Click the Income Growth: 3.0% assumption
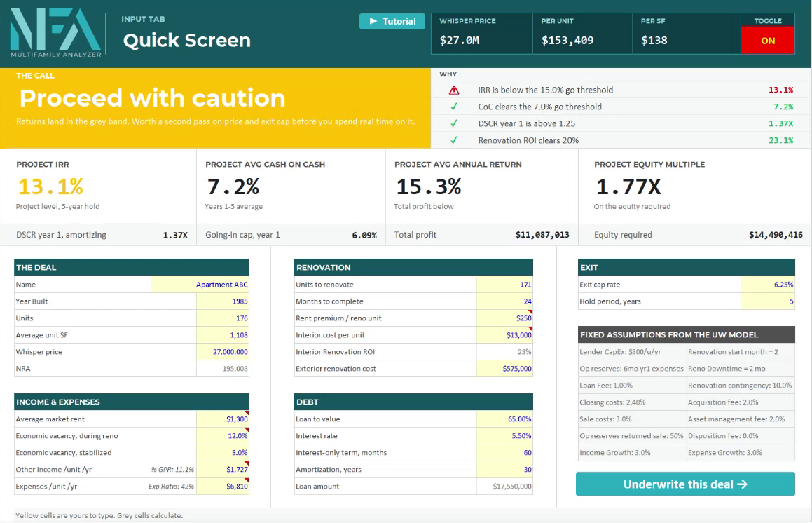This screenshot has width=812, height=523. tap(615, 452)
